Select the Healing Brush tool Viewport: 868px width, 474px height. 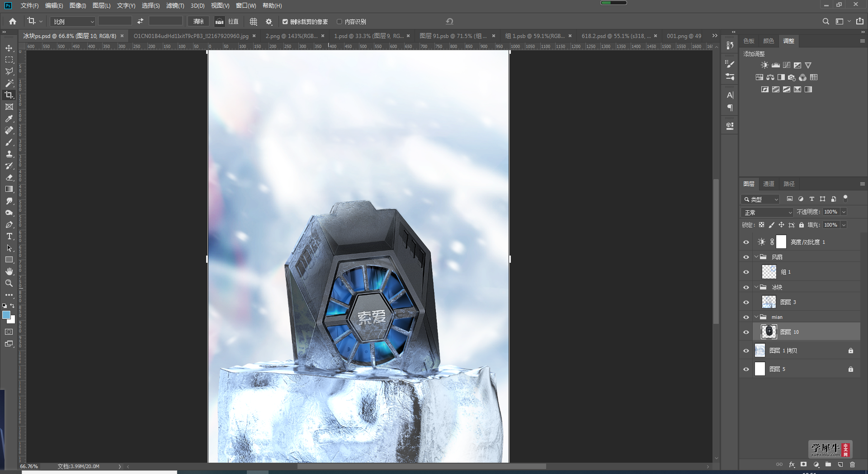tap(9, 130)
